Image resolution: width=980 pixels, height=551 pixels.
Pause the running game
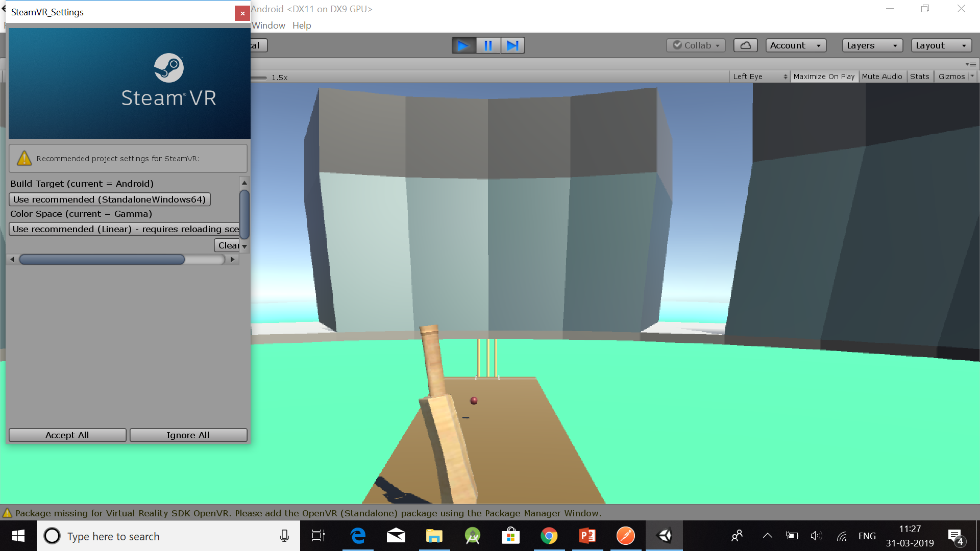point(488,45)
